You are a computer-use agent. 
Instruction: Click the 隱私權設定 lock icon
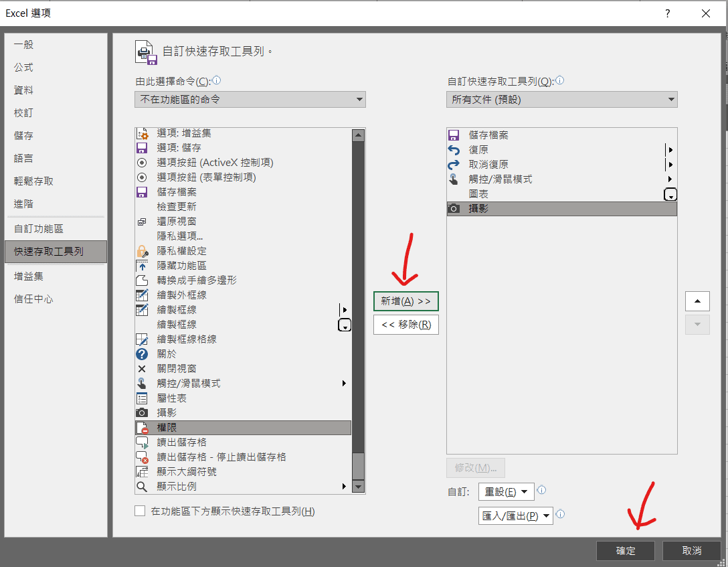click(142, 251)
